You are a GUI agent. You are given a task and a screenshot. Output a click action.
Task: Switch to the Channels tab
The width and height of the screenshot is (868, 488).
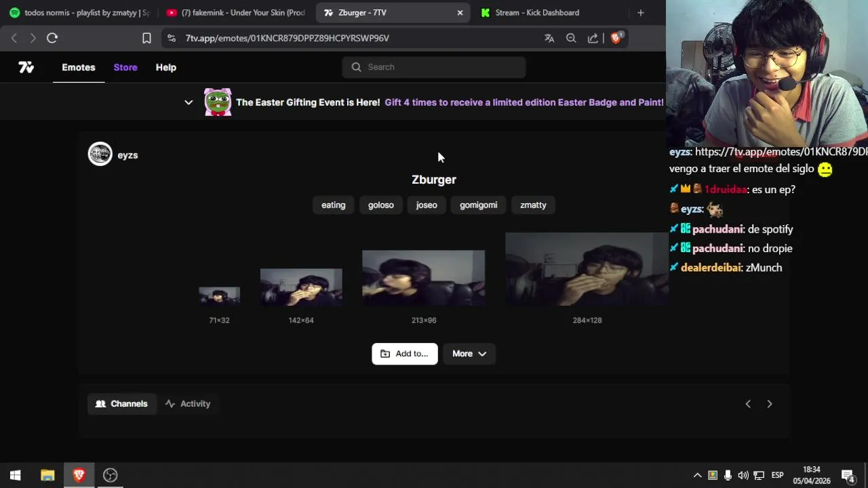click(122, 404)
